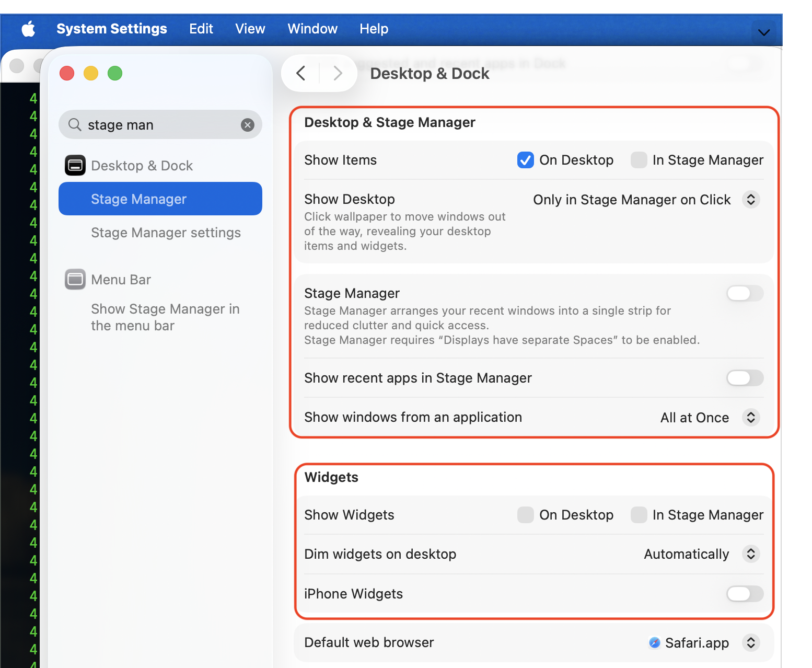The width and height of the screenshot is (812, 668).
Task: Click the search magnifying glass icon
Action: point(75,124)
